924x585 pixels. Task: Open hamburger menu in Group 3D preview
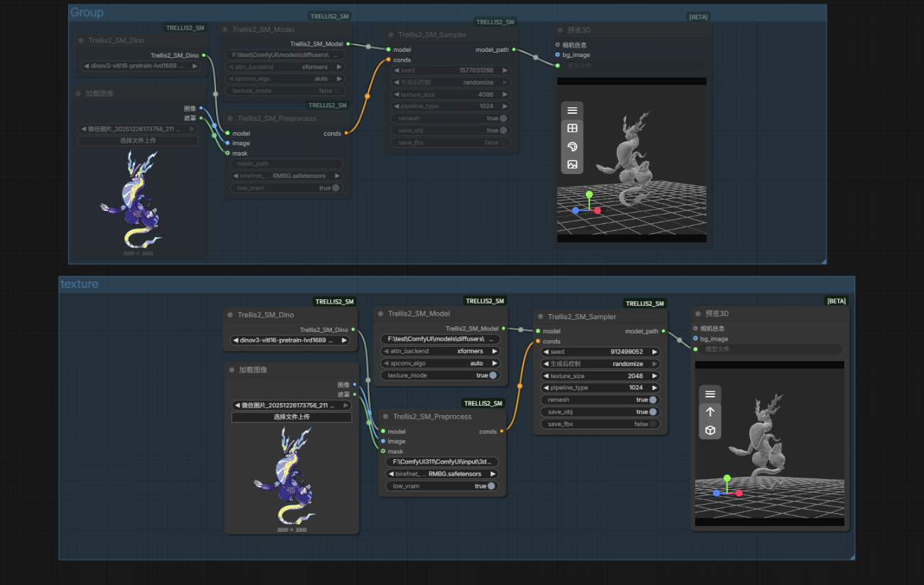572,110
